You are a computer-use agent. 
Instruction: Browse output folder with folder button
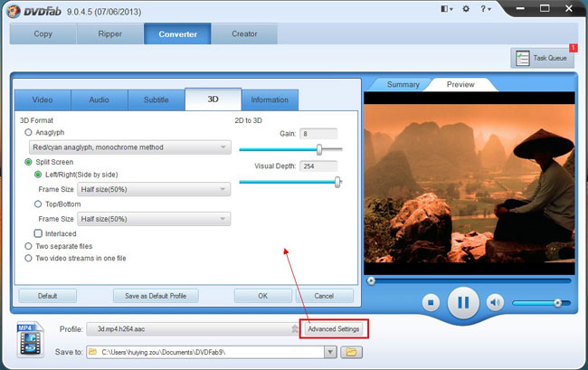pyautogui.click(x=351, y=352)
